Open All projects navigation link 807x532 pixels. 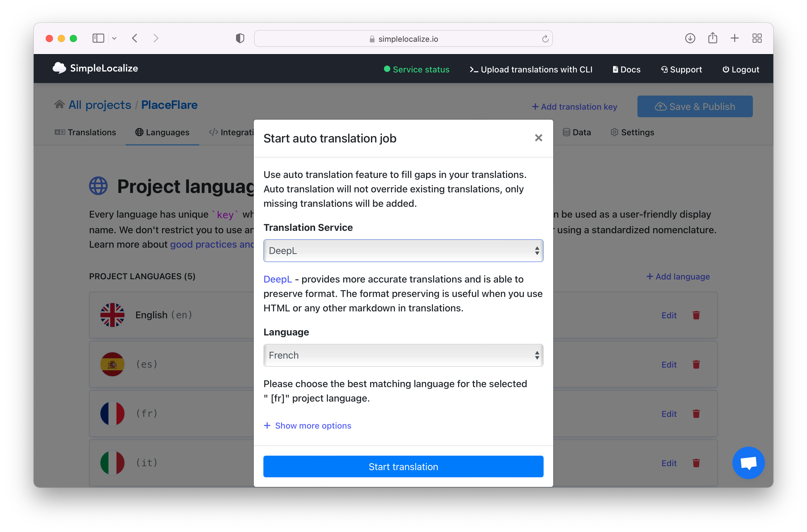pyautogui.click(x=99, y=105)
